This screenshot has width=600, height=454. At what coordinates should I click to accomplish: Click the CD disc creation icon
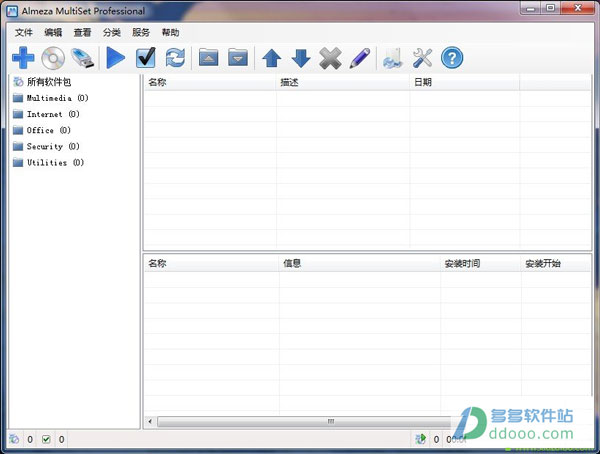(53, 58)
